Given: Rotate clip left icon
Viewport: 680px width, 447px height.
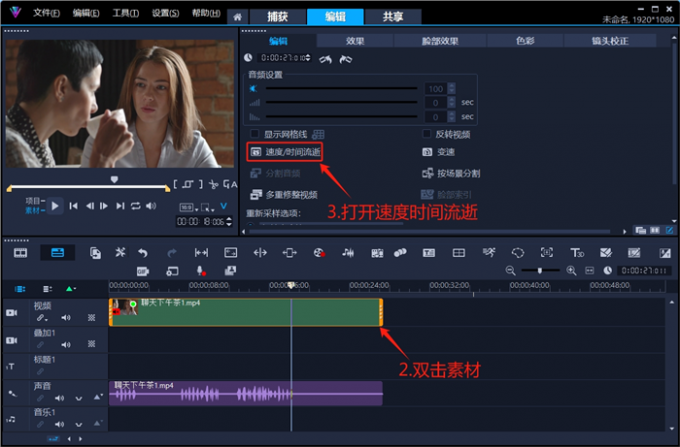Looking at the screenshot, I should click(x=326, y=59).
